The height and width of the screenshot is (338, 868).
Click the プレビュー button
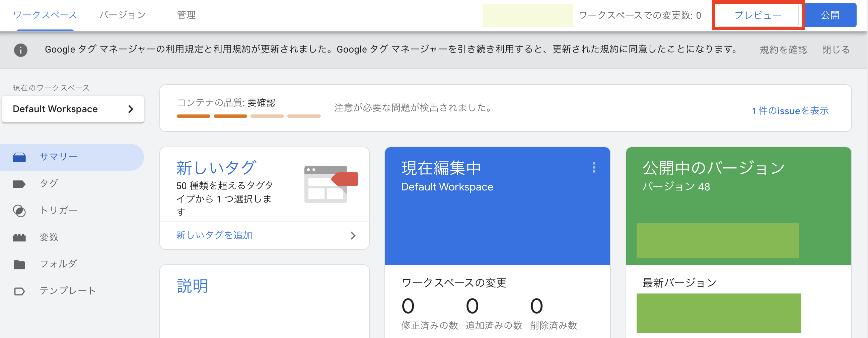(x=758, y=15)
